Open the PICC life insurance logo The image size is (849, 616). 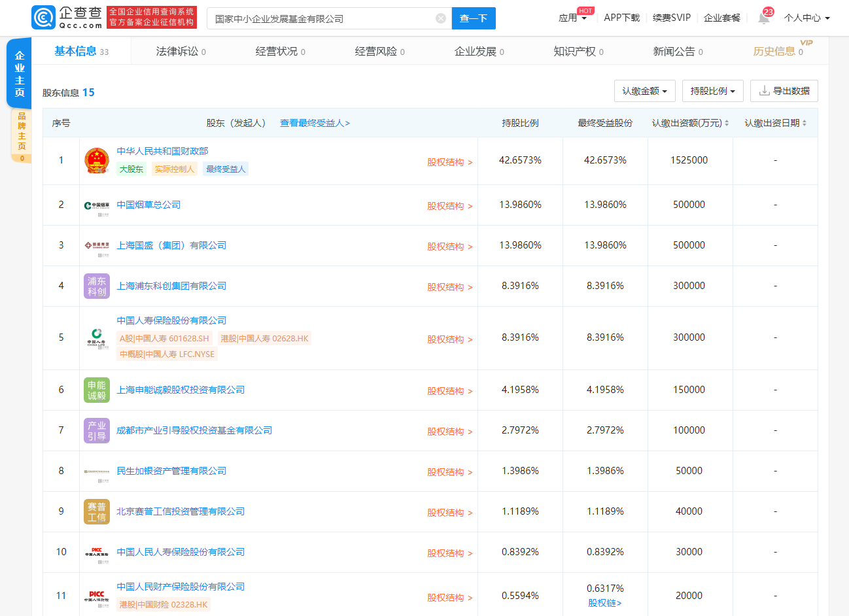pyautogui.click(x=97, y=553)
